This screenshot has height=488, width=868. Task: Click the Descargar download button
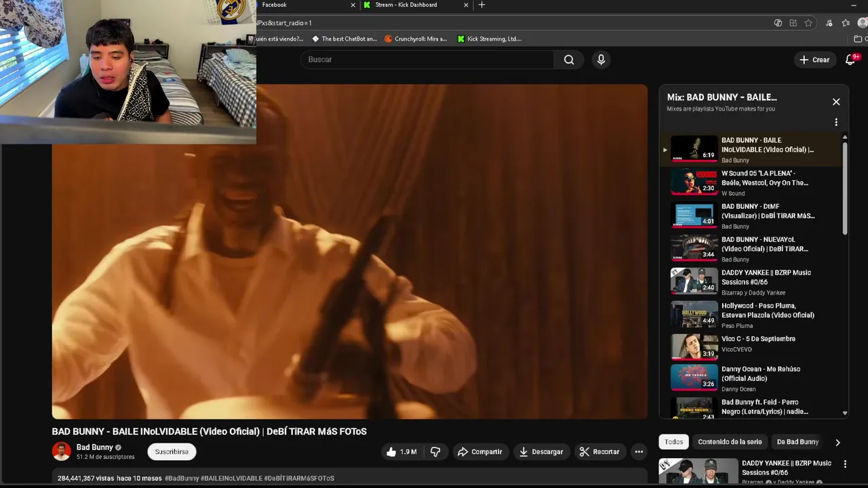541,451
